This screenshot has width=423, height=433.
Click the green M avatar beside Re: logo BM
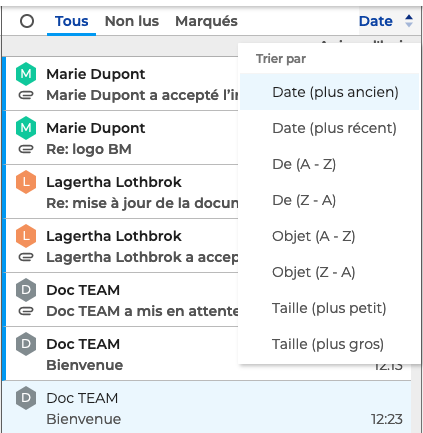(x=26, y=128)
